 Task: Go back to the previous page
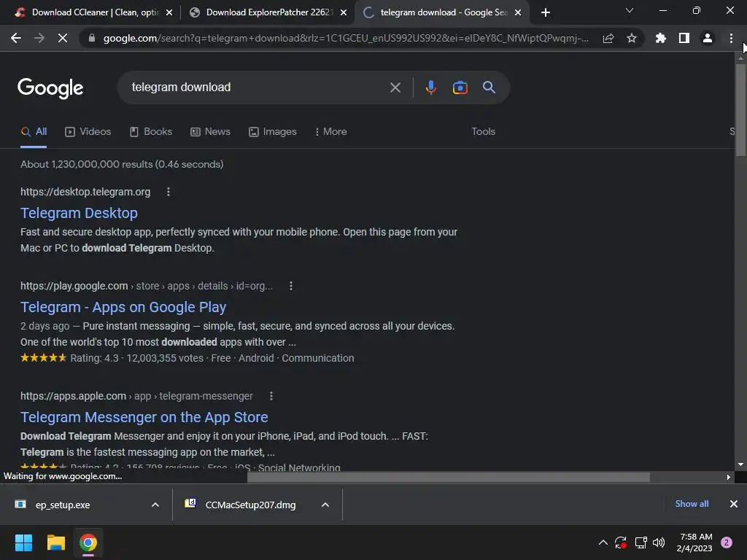tap(16, 38)
